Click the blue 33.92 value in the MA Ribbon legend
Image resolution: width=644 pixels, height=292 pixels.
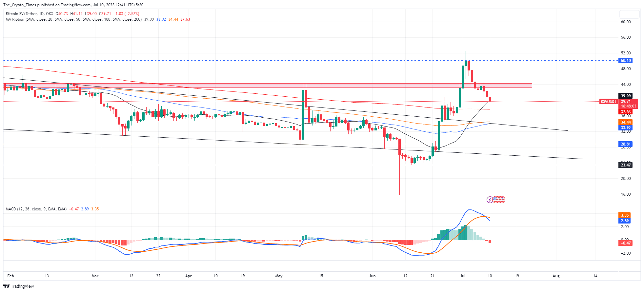click(161, 19)
